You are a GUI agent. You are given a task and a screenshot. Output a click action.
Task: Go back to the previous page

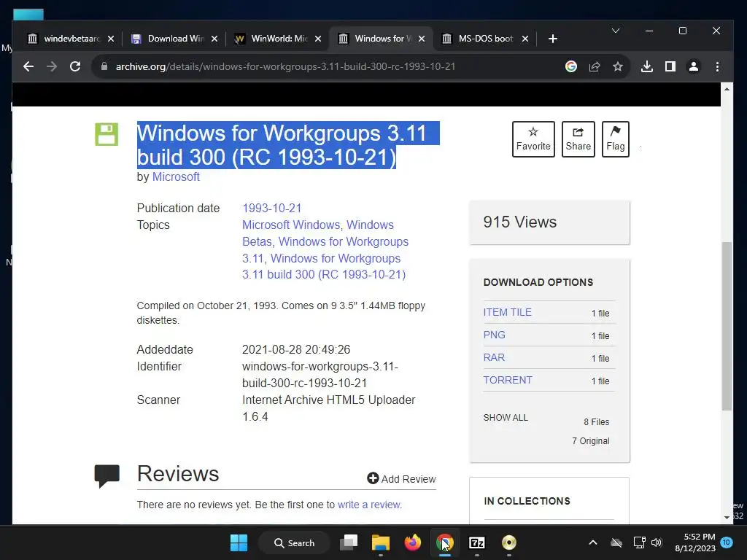pos(28,66)
